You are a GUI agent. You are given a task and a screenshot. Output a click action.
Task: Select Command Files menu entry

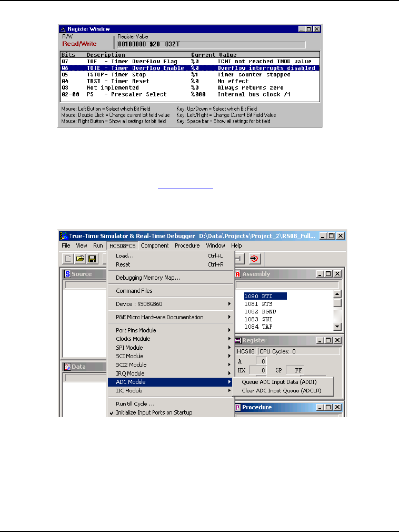tap(171, 291)
